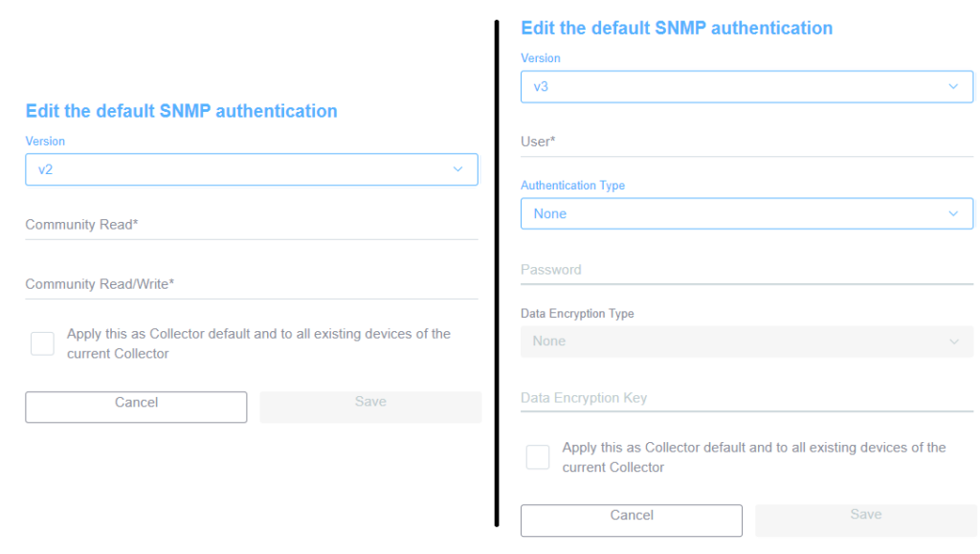The image size is (980, 554).
Task: Click the chevron arrow of the v3 Version dropdown
Action: click(953, 86)
